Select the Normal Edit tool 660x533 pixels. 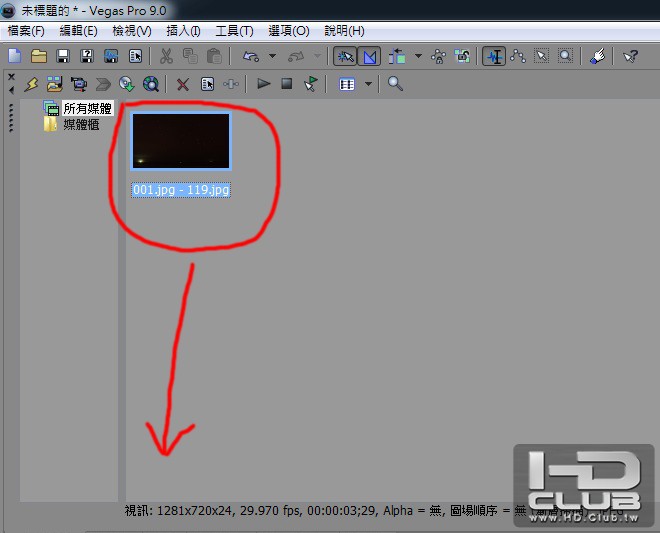(494, 56)
